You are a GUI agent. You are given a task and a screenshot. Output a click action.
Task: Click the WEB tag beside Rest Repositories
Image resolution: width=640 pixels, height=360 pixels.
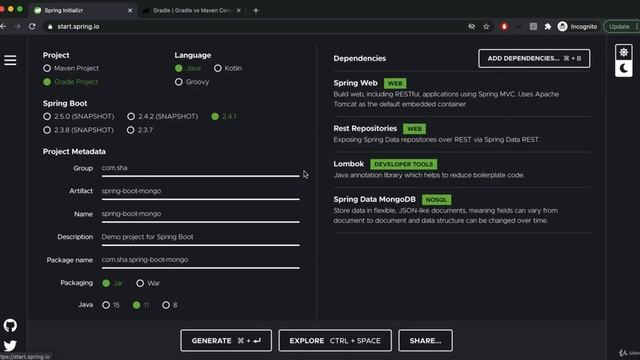click(x=414, y=129)
